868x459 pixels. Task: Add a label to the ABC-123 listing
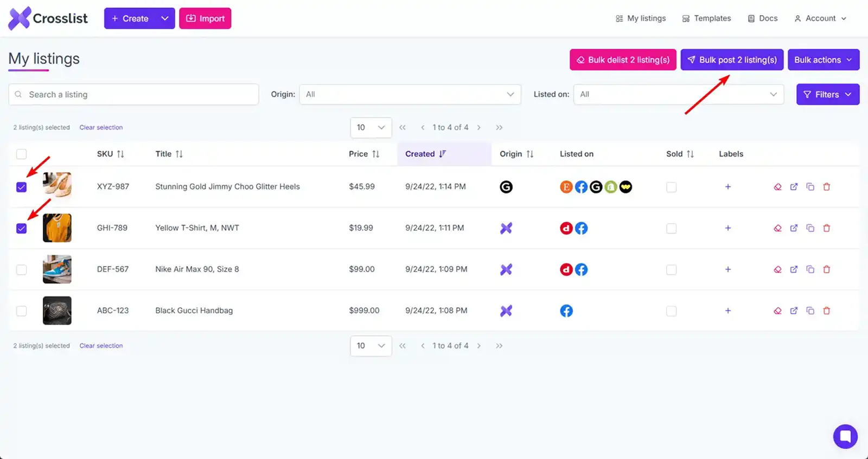728,311
